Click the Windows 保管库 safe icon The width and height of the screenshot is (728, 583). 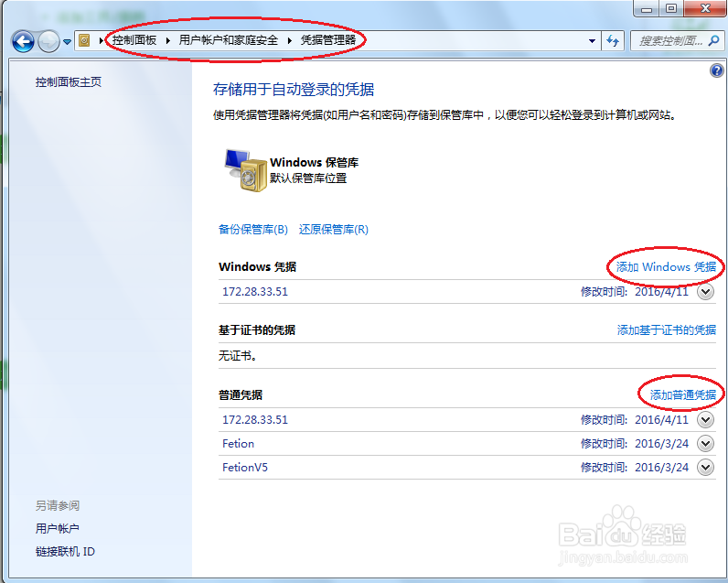click(246, 170)
